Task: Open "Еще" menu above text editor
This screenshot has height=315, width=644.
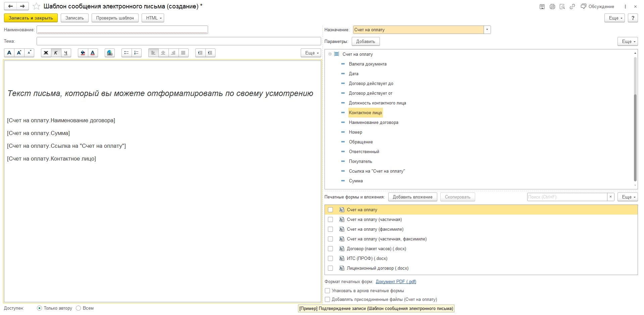Action: (x=311, y=53)
